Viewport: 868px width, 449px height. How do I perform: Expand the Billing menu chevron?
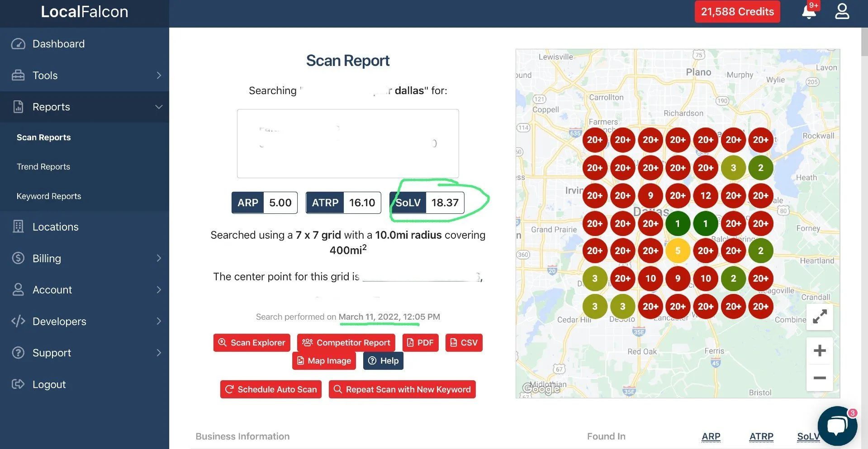159,258
